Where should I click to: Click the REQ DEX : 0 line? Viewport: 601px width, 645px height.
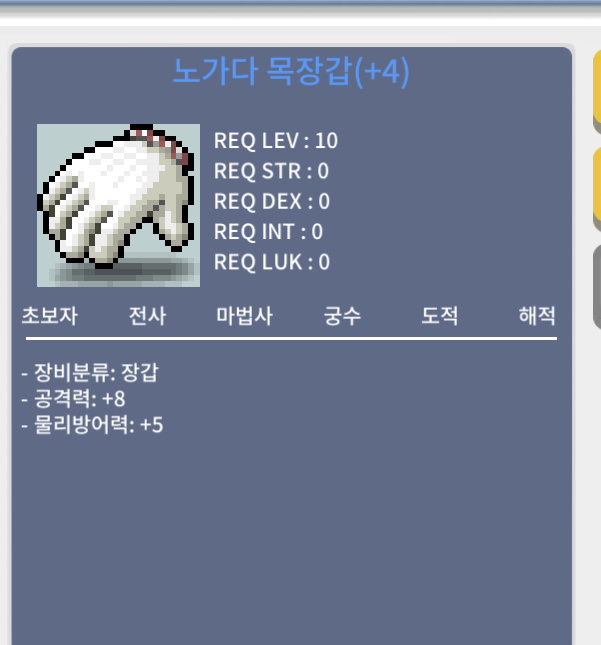click(x=272, y=202)
